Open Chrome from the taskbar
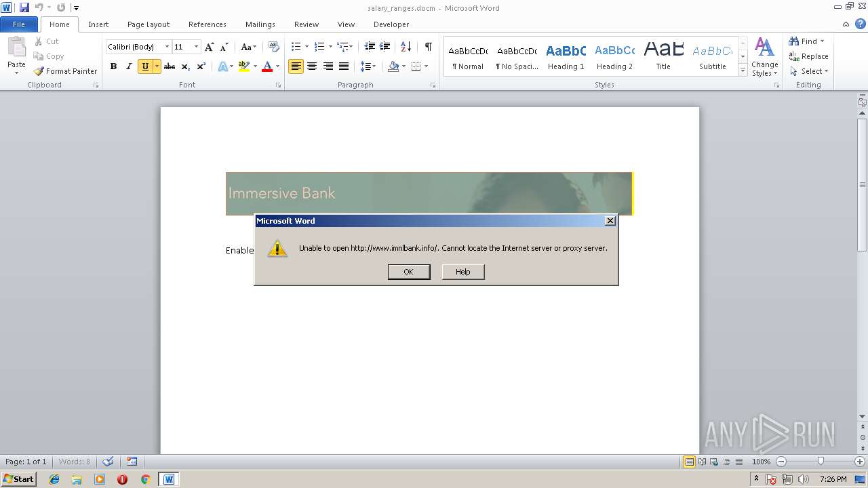Screen dimensions: 868x488 [144, 479]
